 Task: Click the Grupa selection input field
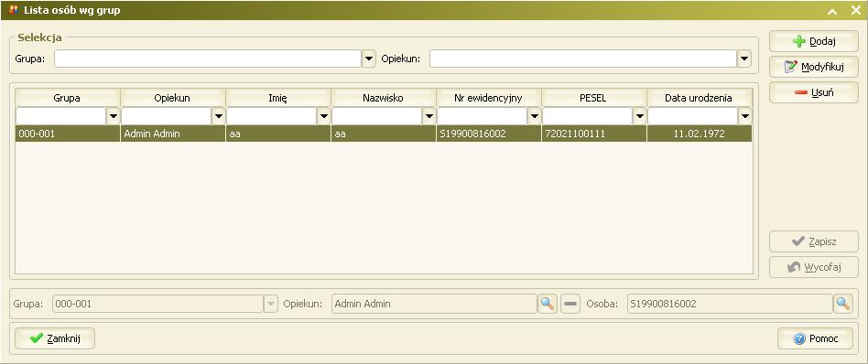click(208, 59)
